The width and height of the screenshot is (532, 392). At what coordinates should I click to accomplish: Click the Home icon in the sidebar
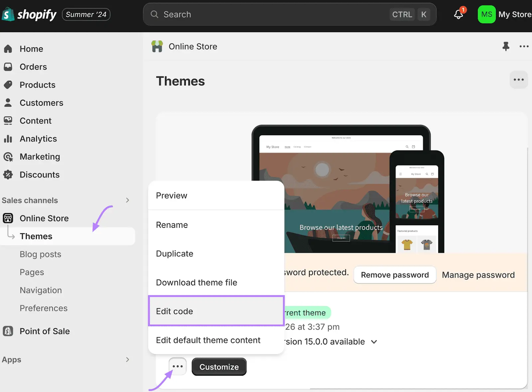[x=8, y=49]
